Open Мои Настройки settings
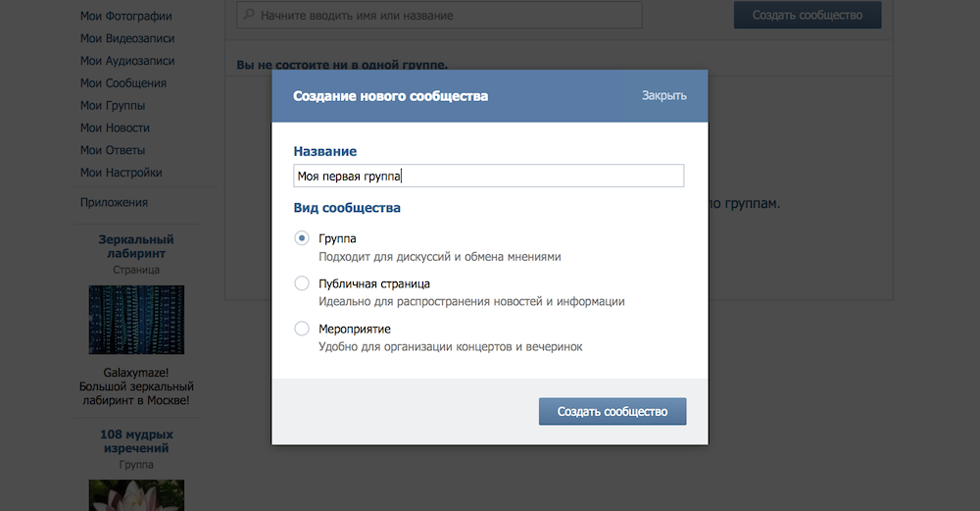This screenshot has width=980, height=511. point(121,173)
